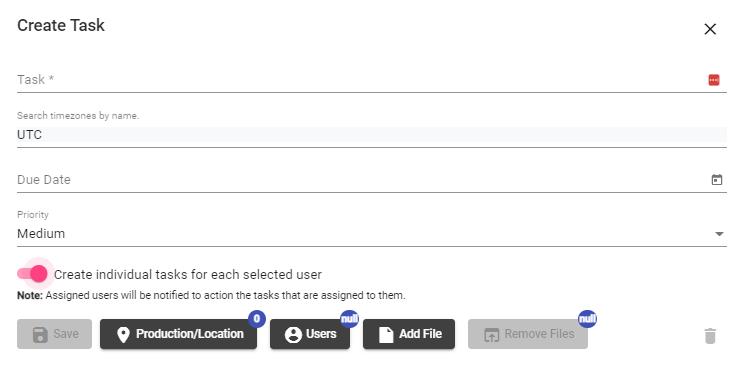This screenshot has width=741, height=370.
Task: Click the floppy disk Save icon
Action: coord(40,335)
